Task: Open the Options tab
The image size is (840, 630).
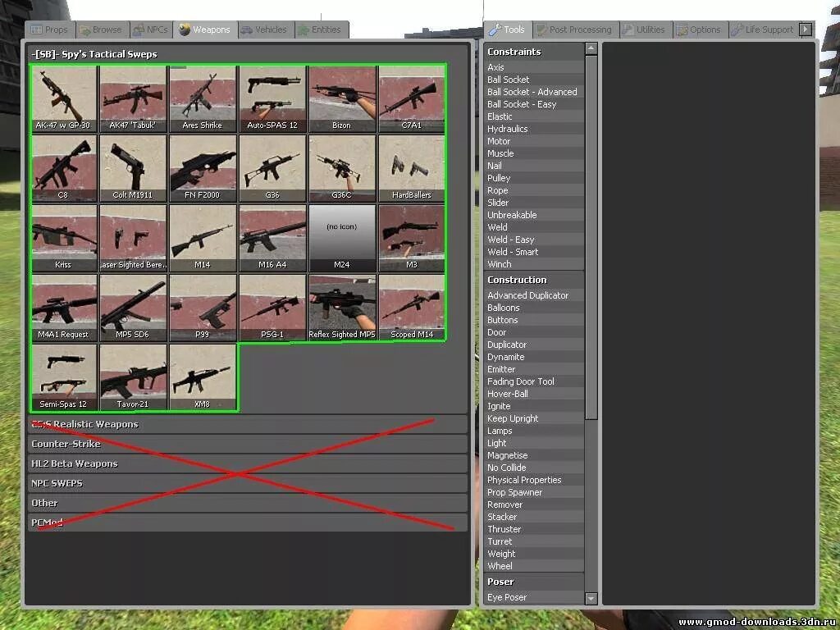Action: tap(700, 30)
